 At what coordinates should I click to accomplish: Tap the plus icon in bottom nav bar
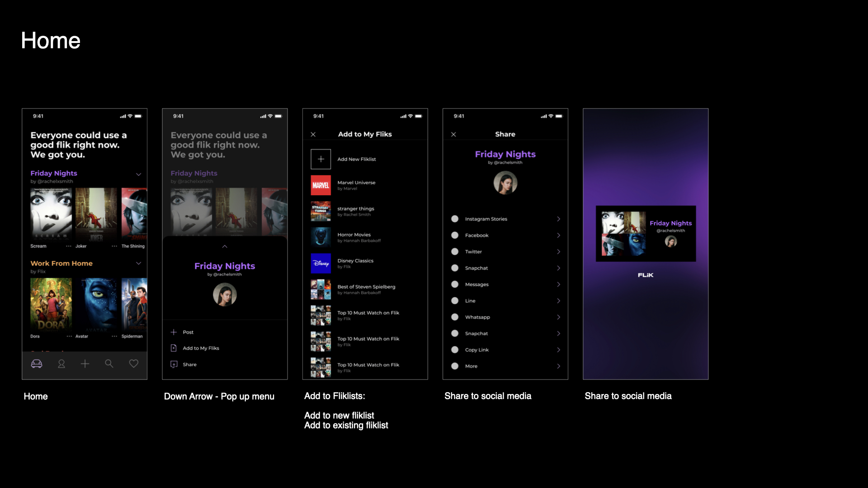85,364
